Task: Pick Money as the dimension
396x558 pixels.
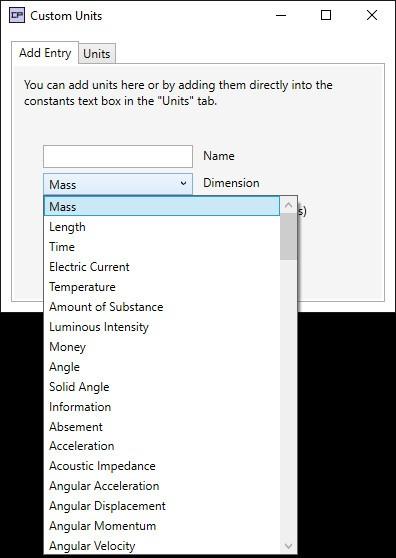Action: pos(162,347)
